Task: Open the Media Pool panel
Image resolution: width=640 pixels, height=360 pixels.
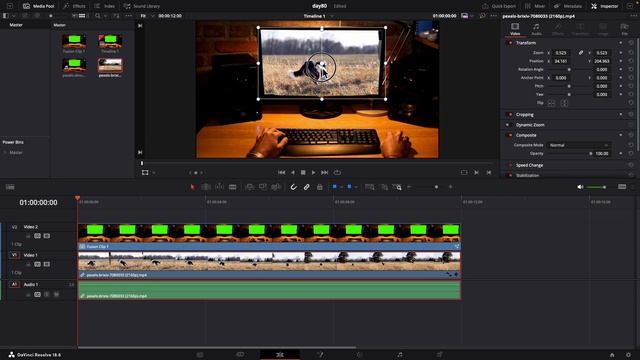Action: tap(39, 6)
